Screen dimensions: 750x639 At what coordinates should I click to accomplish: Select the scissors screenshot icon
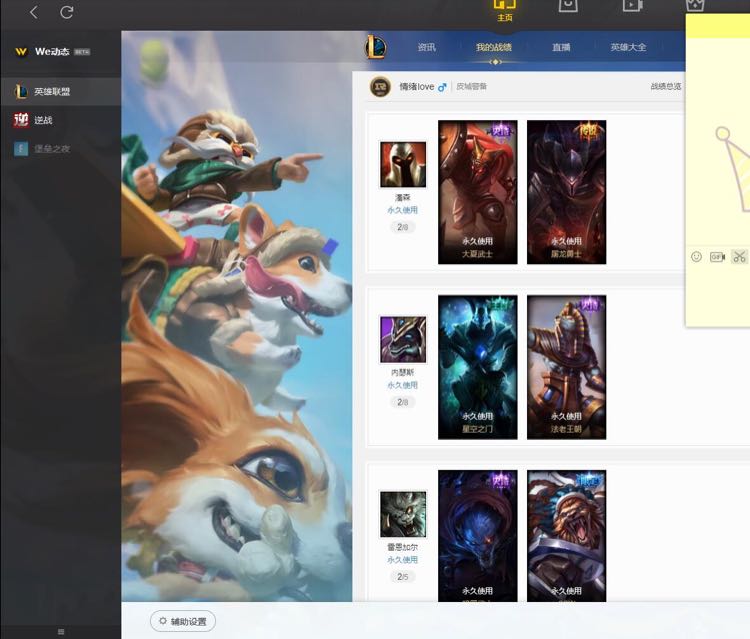click(x=739, y=257)
